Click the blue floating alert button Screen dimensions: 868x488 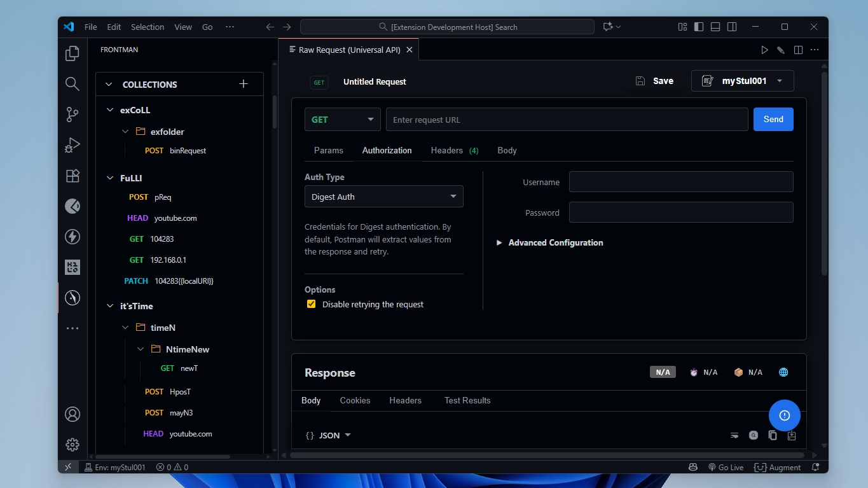(x=785, y=415)
